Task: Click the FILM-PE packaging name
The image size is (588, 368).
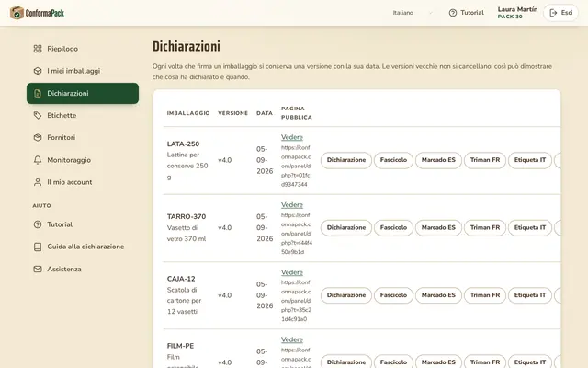Action: pos(180,346)
